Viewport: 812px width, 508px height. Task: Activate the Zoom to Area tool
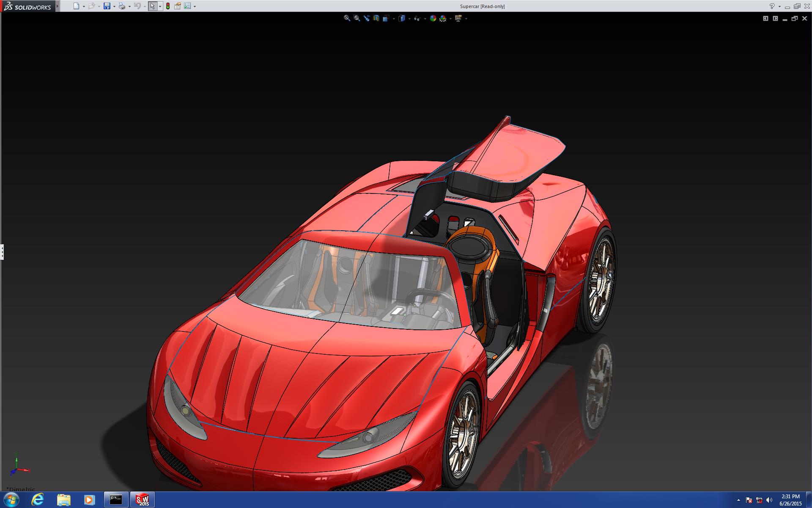click(357, 18)
